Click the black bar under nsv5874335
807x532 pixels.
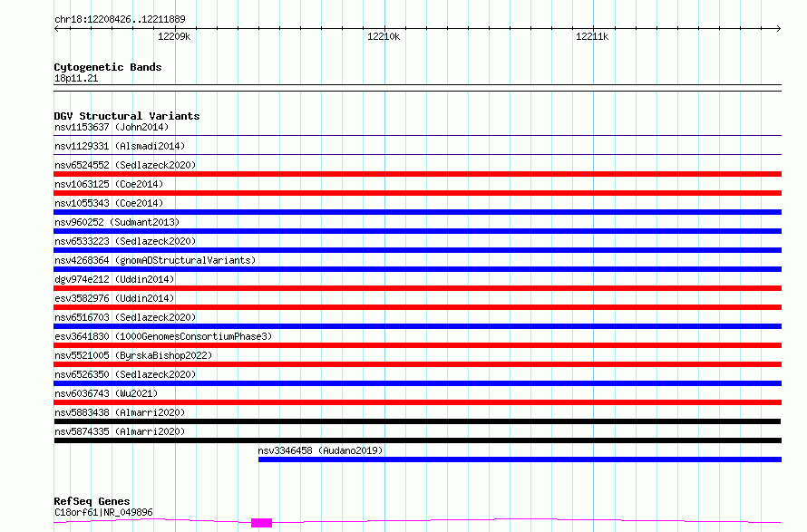pos(417,440)
